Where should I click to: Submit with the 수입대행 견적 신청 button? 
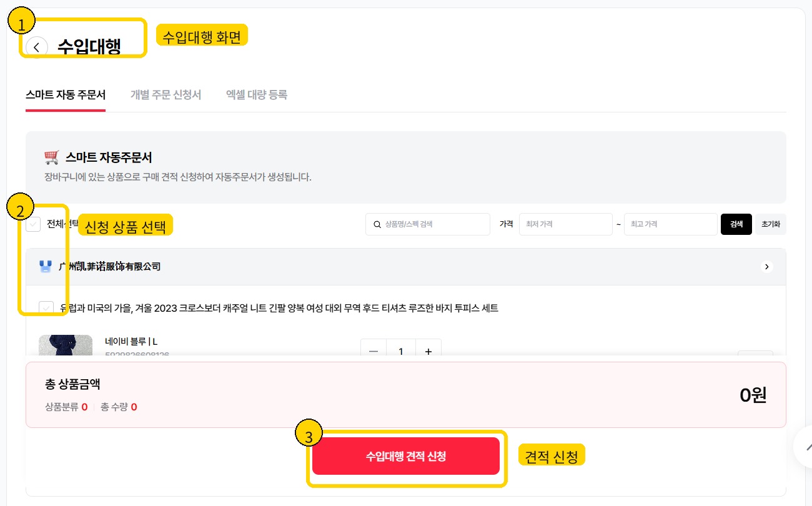click(x=406, y=456)
